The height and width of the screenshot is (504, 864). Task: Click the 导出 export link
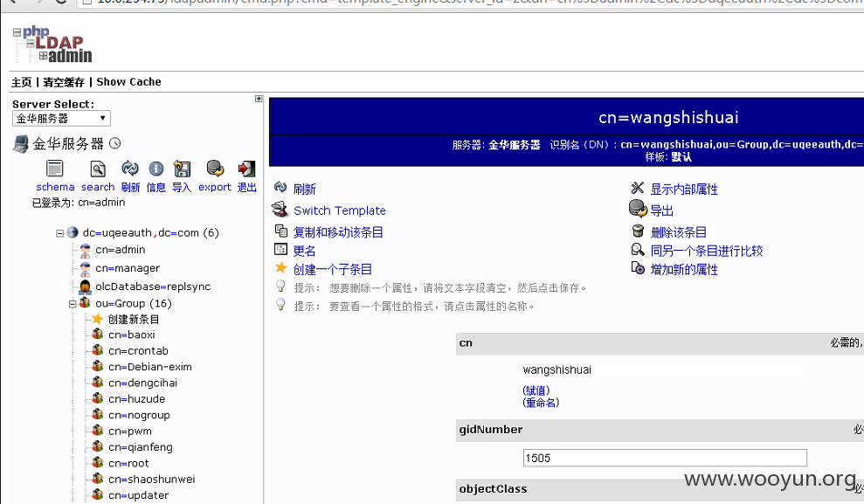pyautogui.click(x=662, y=211)
